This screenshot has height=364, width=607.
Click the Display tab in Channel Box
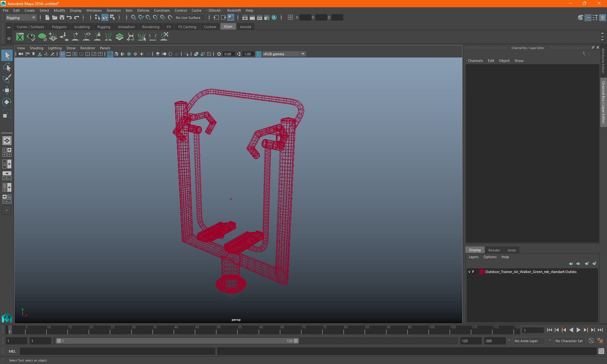pyautogui.click(x=475, y=250)
